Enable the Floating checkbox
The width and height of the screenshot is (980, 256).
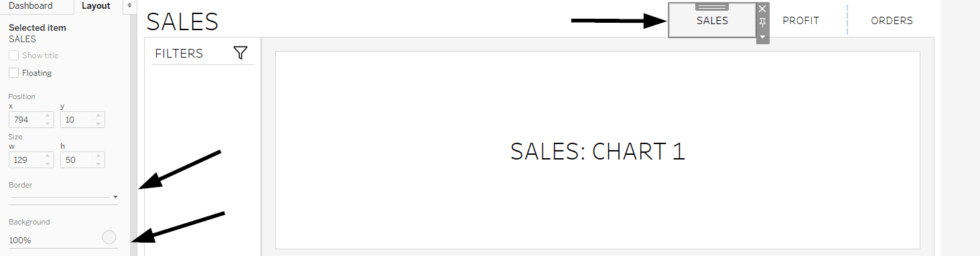pos(13,73)
